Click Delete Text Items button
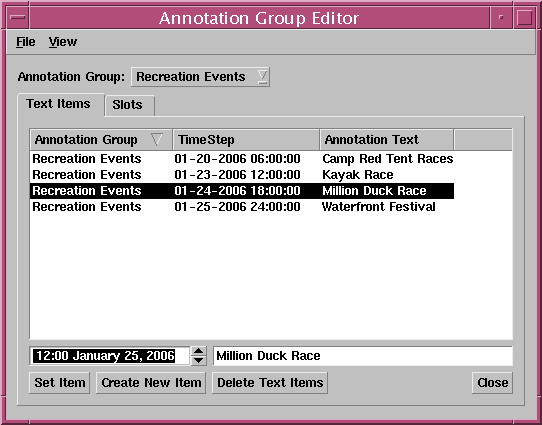This screenshot has width=542, height=425. (x=270, y=382)
